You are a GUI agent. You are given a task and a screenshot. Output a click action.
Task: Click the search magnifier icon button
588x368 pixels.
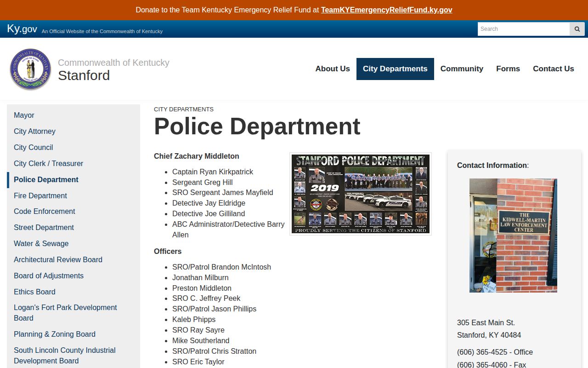pos(577,29)
